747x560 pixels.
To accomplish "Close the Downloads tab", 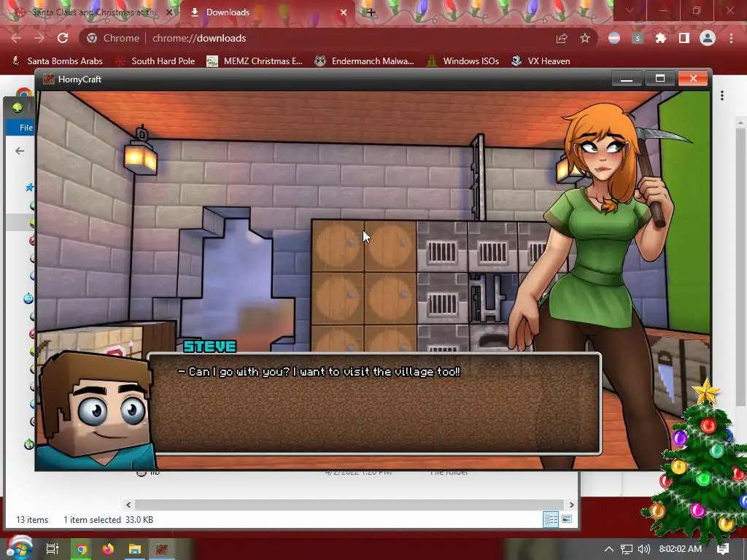I will pyautogui.click(x=344, y=12).
